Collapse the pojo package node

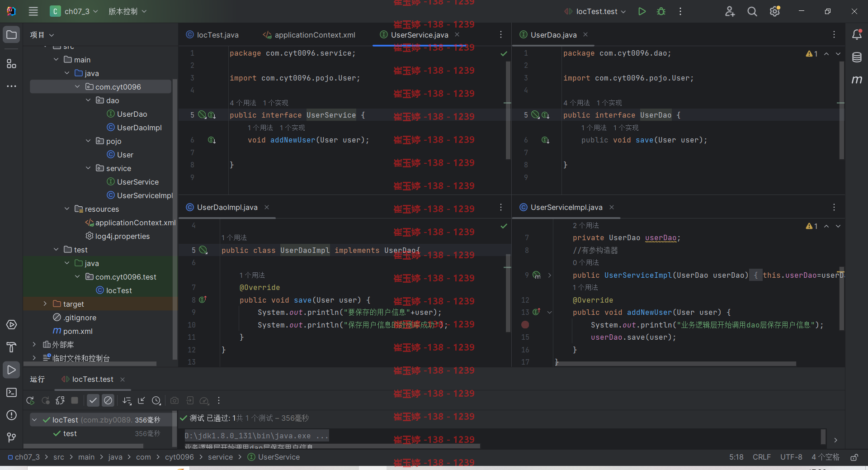click(x=88, y=141)
